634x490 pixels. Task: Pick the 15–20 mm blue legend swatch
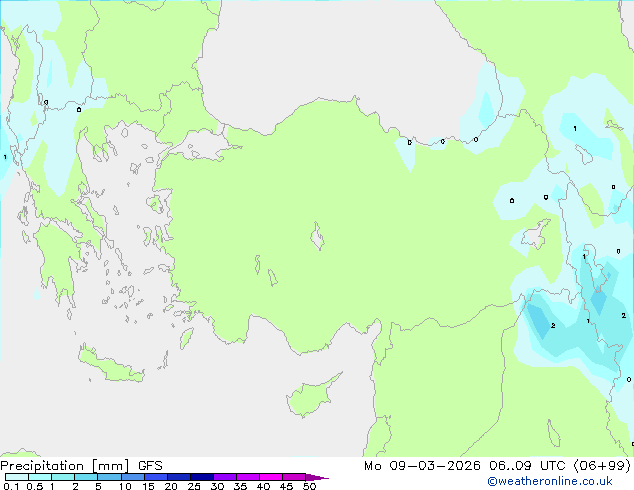(156, 477)
